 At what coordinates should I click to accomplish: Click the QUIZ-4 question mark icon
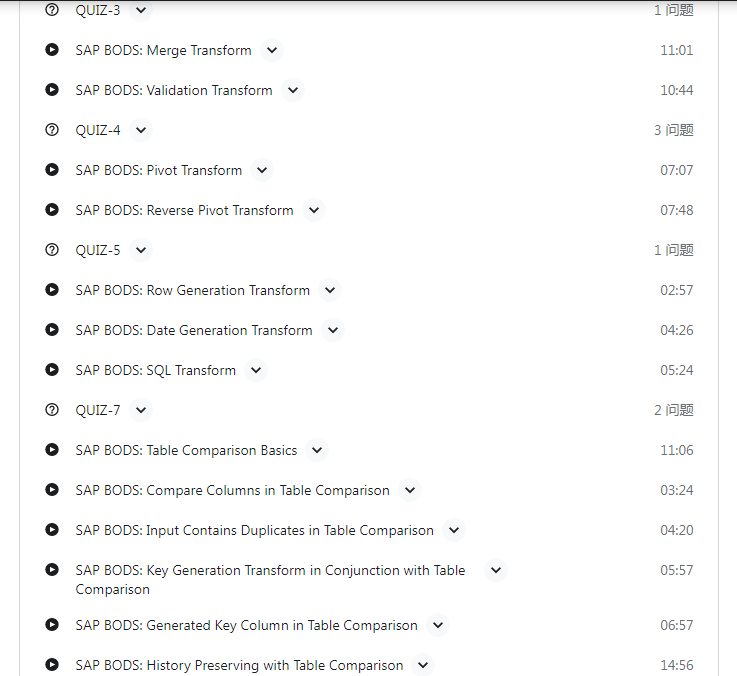[x=52, y=129]
